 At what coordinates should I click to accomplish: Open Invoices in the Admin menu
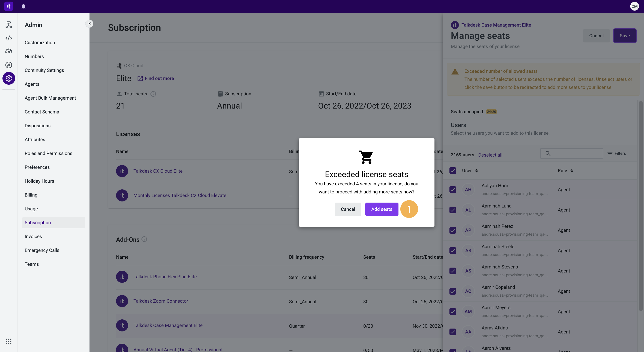pos(33,237)
